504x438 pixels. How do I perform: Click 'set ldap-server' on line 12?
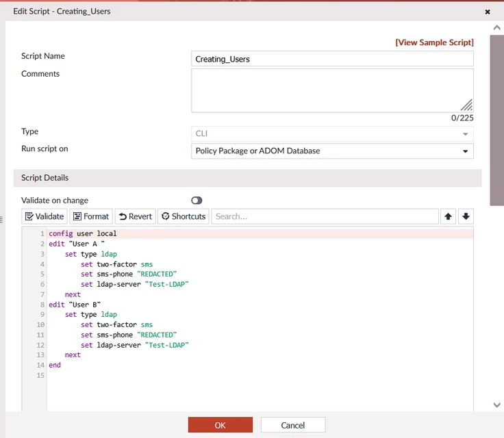(135, 345)
